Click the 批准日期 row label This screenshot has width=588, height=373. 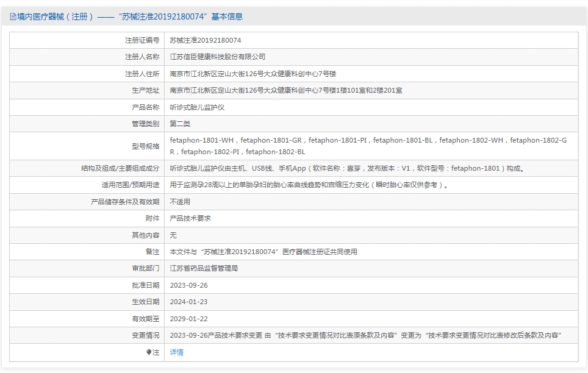coord(146,285)
